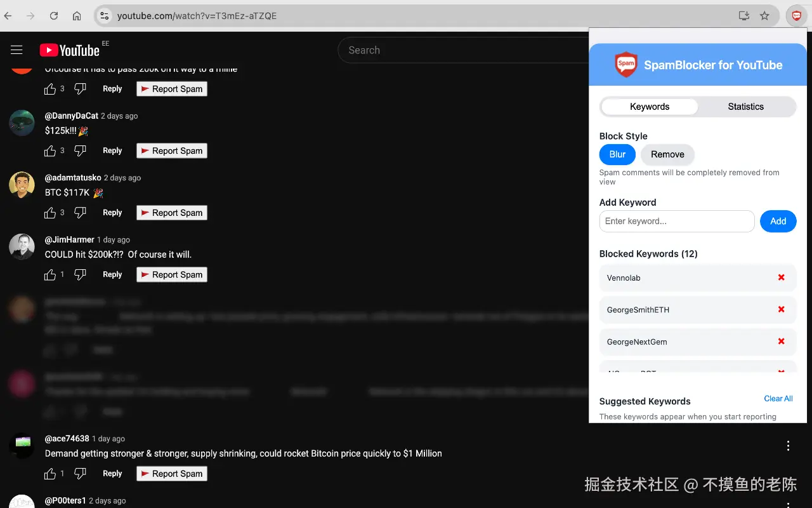
Task: Open the YouTube hamburger guide menu
Action: point(17,50)
